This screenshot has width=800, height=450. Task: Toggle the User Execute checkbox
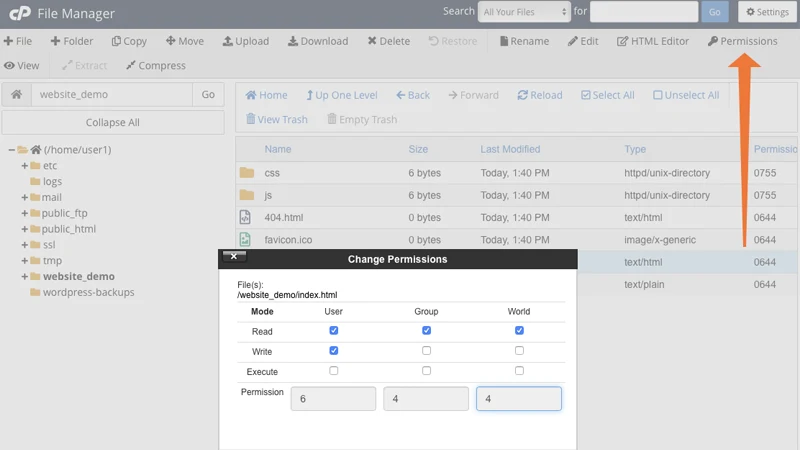334,371
